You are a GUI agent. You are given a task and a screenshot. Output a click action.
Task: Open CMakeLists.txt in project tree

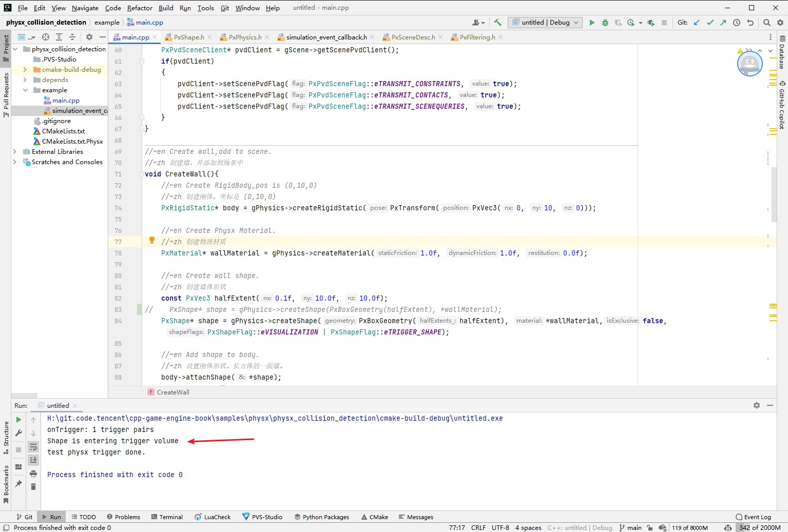pos(63,131)
